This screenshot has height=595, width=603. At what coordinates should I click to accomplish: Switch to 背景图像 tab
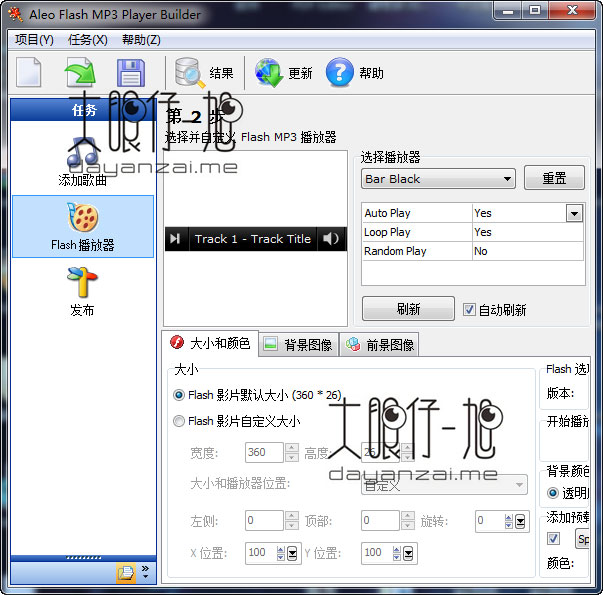click(x=298, y=345)
